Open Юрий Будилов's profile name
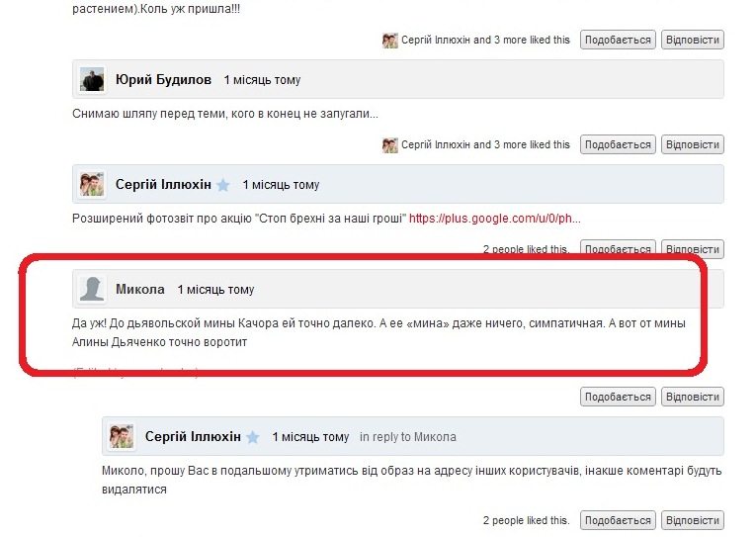This screenshot has height=537, width=756. click(x=163, y=79)
